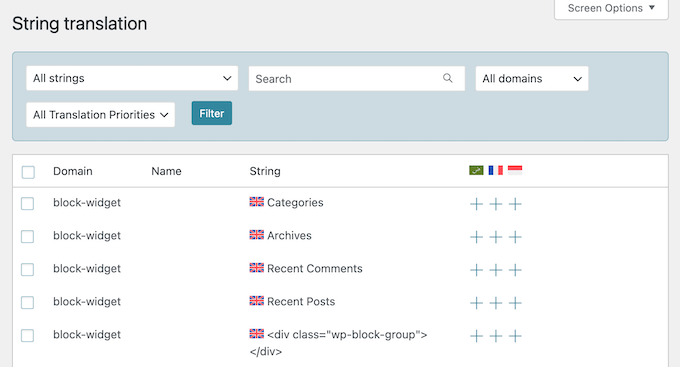The width and height of the screenshot is (680, 367).
Task: Add French translation for wp-block-group div
Action: tap(496, 336)
